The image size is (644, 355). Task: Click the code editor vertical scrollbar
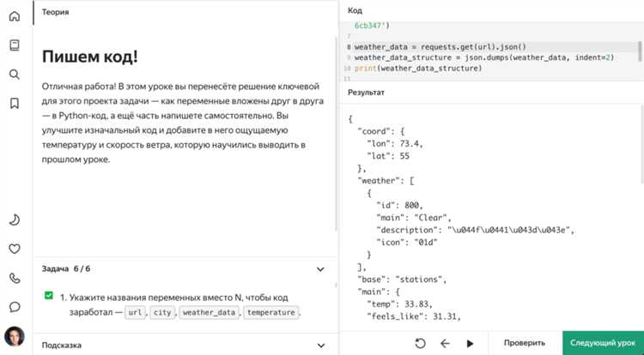click(x=640, y=51)
